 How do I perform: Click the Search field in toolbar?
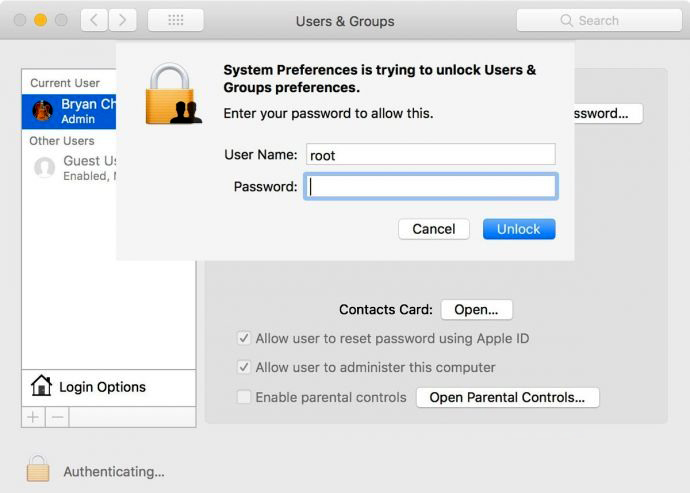[x=599, y=20]
